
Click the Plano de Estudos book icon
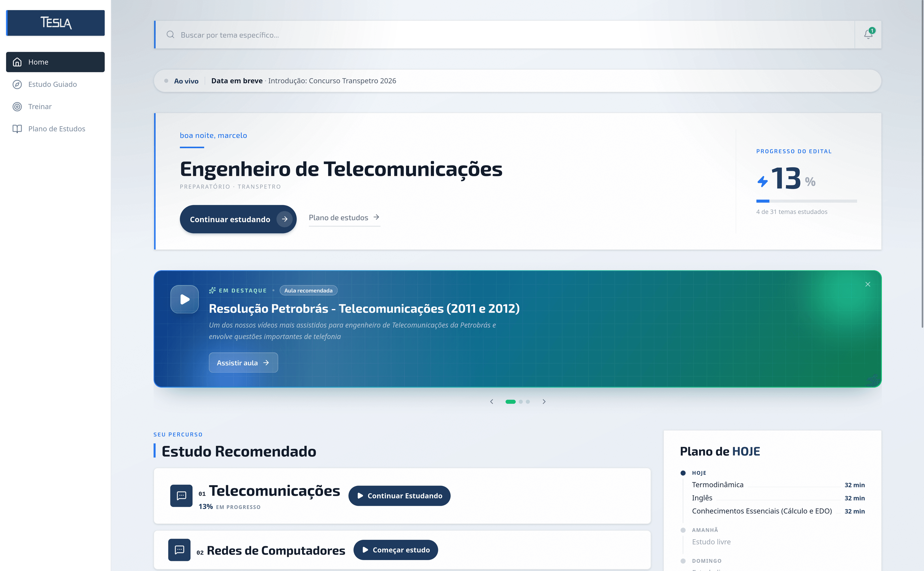17,129
